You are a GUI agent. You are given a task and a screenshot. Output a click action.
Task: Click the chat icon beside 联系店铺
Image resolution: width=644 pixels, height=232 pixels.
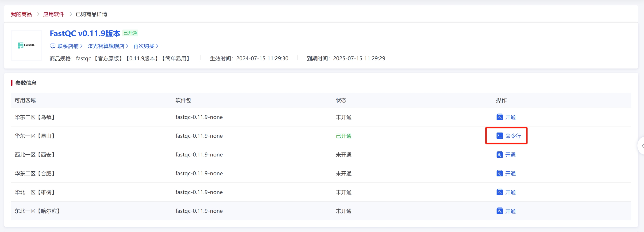[53, 46]
